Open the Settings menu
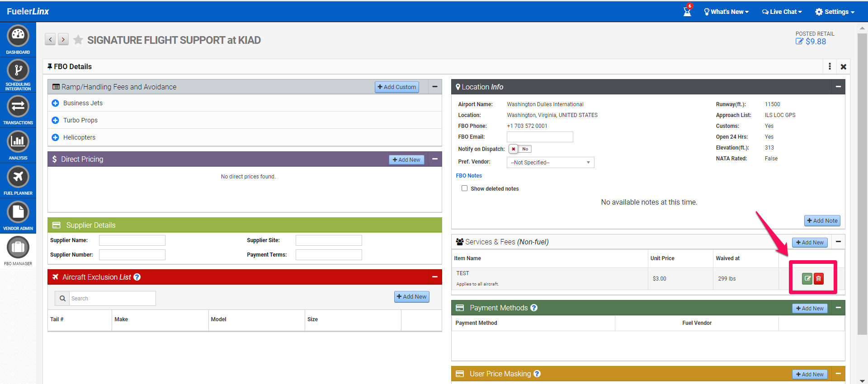 [x=835, y=12]
